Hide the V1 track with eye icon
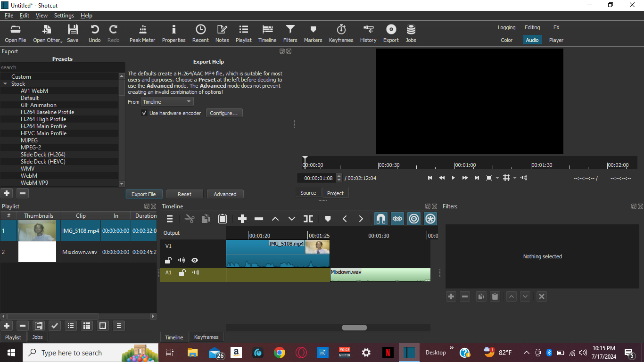Screen dimensions: 644x362 195,260
